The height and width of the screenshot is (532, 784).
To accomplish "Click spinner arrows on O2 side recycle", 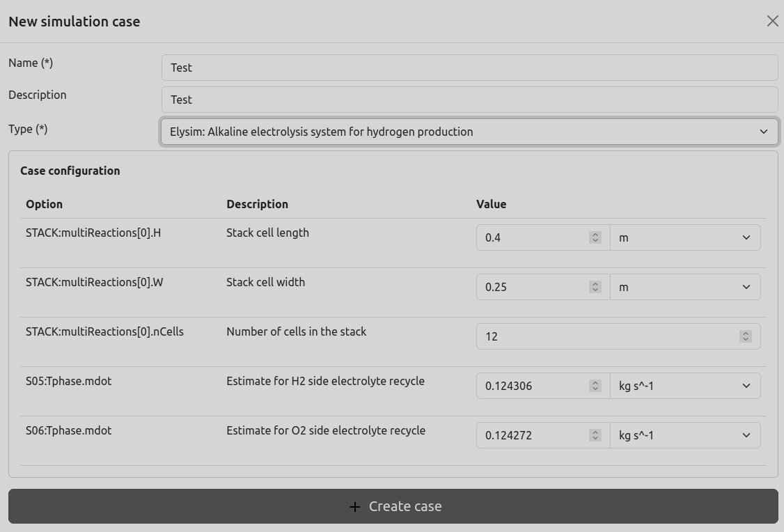I will tap(595, 435).
